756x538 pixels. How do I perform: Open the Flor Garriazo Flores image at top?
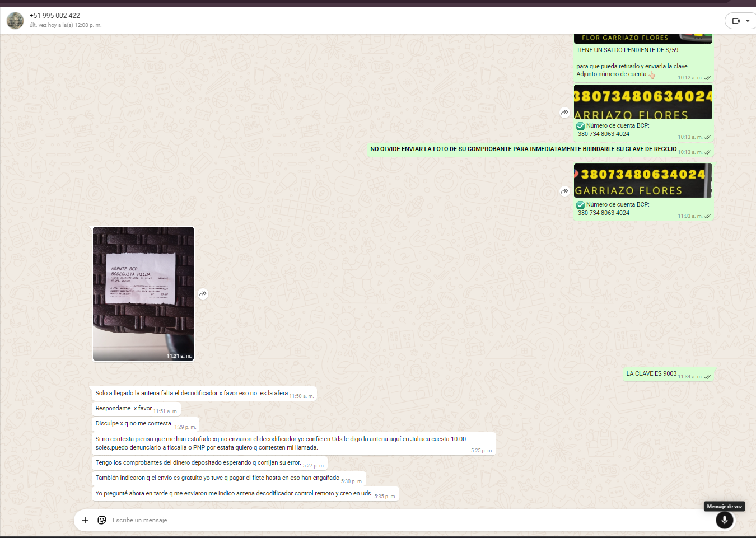[x=643, y=39]
